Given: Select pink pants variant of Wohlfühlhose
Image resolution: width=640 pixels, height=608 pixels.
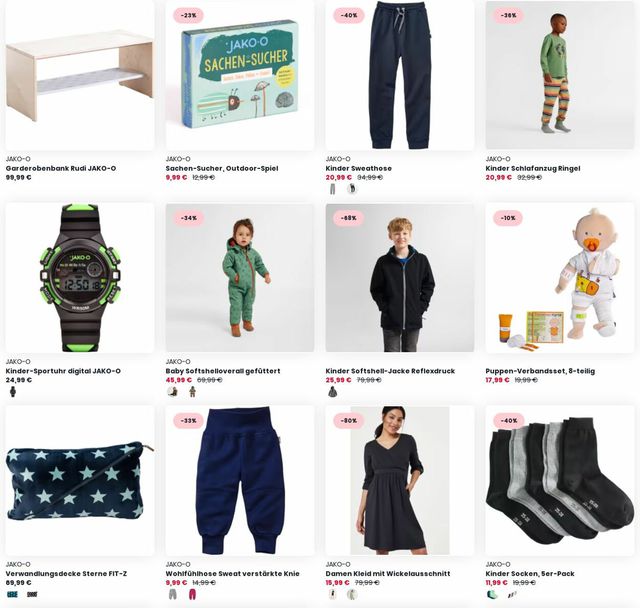Looking at the screenshot, I should coord(193,595).
